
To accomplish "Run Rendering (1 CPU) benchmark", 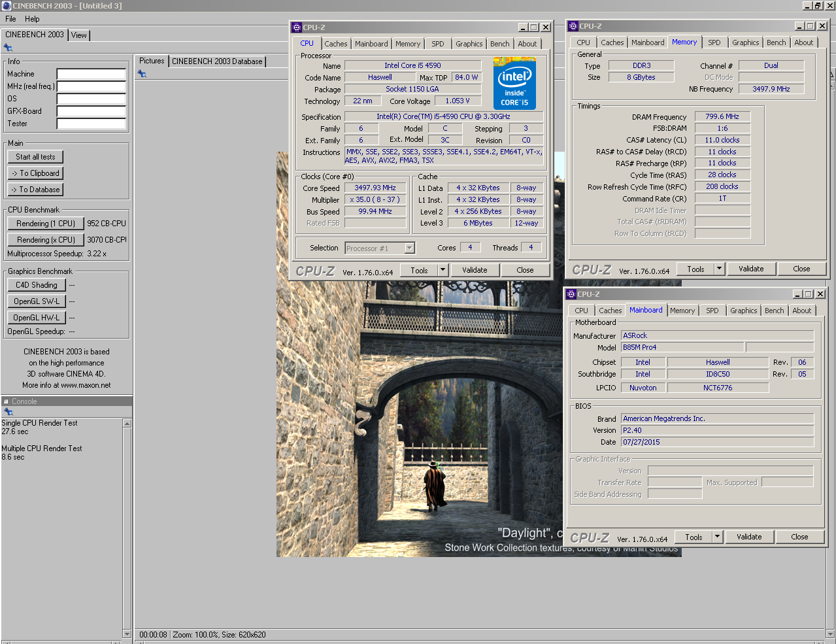I will 46,224.
